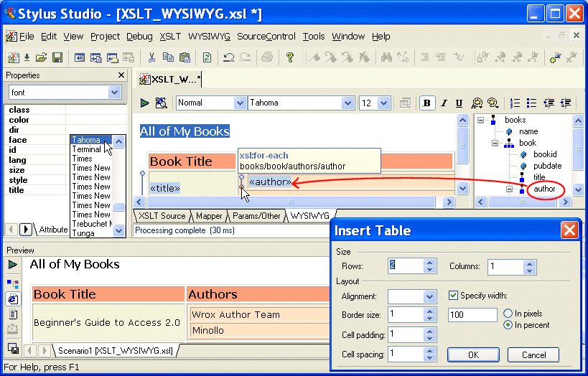
Task: Click the Cut scissors icon
Action: 151,57
